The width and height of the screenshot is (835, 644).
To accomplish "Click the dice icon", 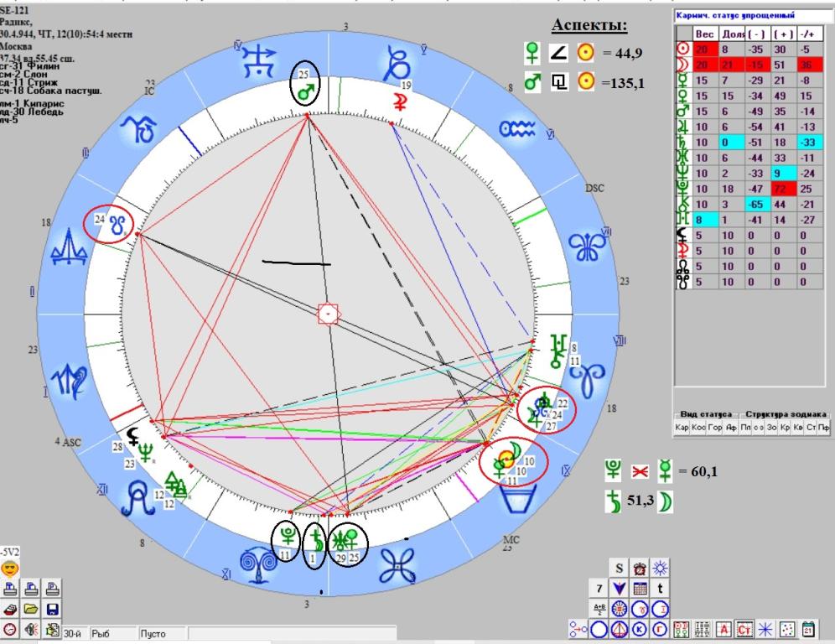I will pyautogui.click(x=787, y=629).
